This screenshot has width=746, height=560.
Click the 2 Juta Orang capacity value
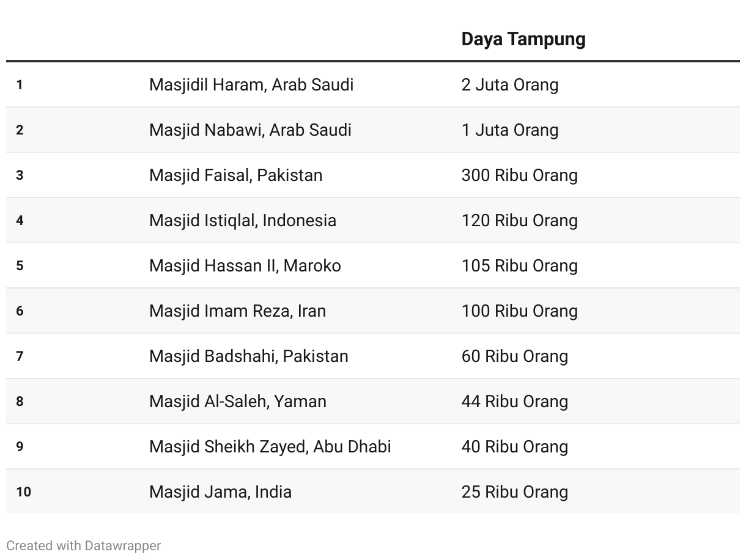pyautogui.click(x=510, y=84)
